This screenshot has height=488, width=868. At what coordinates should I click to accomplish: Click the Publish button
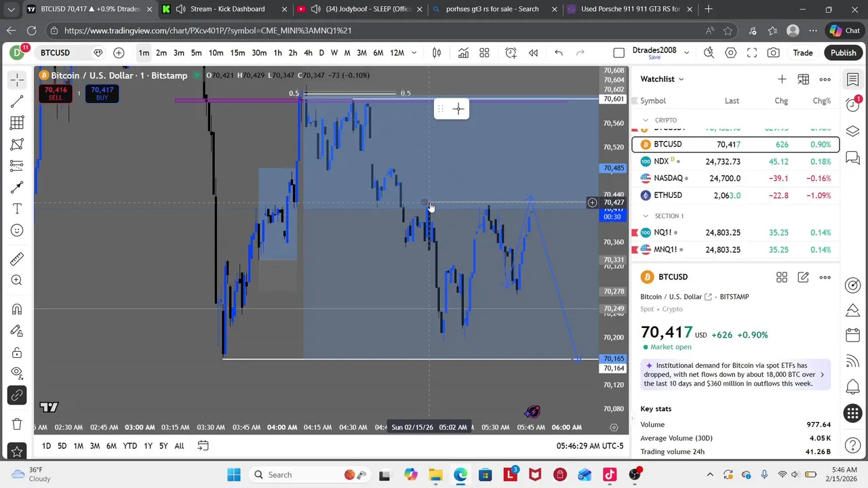(x=844, y=53)
